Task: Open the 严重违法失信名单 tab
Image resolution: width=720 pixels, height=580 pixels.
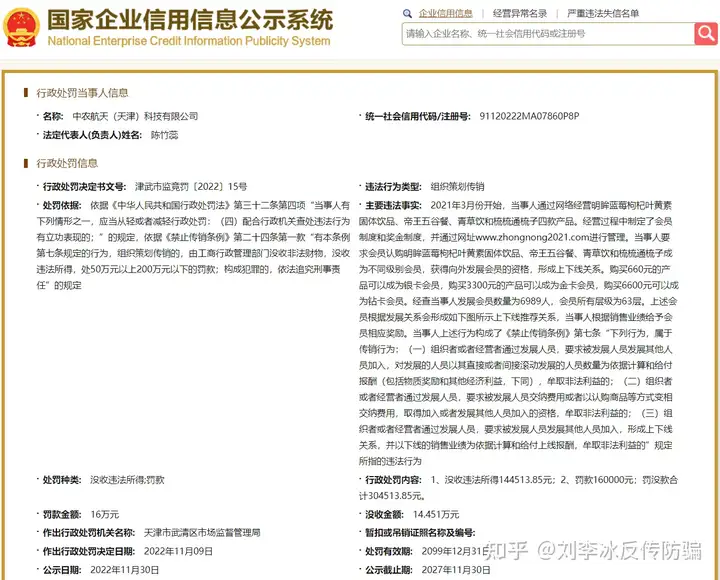Action: (603, 14)
